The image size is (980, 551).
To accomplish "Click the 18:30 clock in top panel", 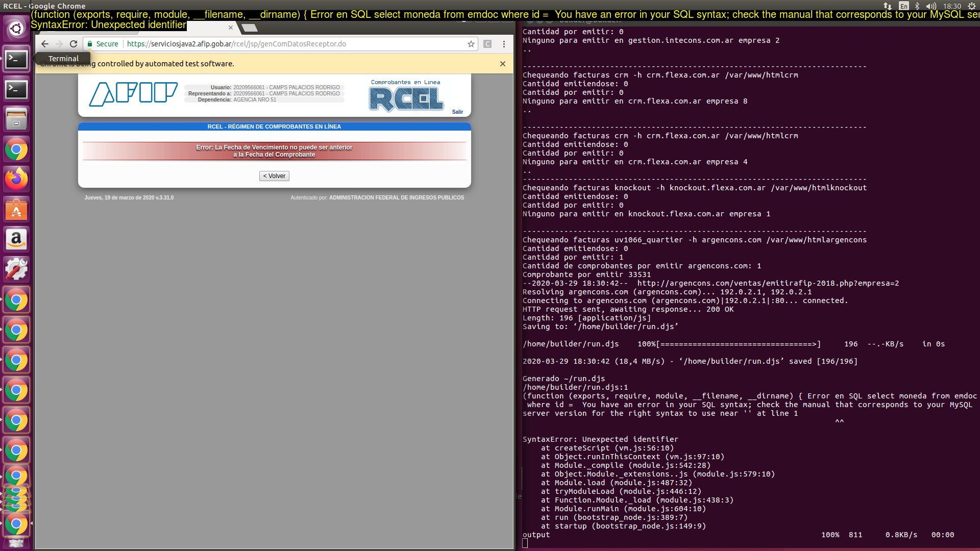I will click(x=952, y=6).
